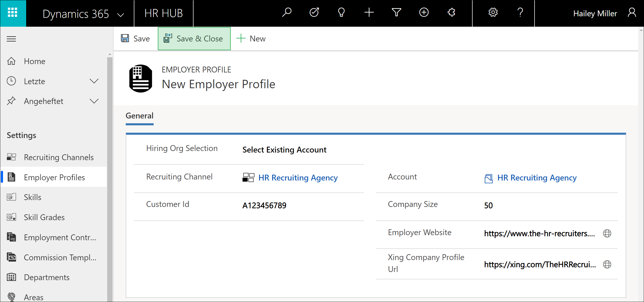
Task: Click the lightbulb assistant icon
Action: coord(342,12)
